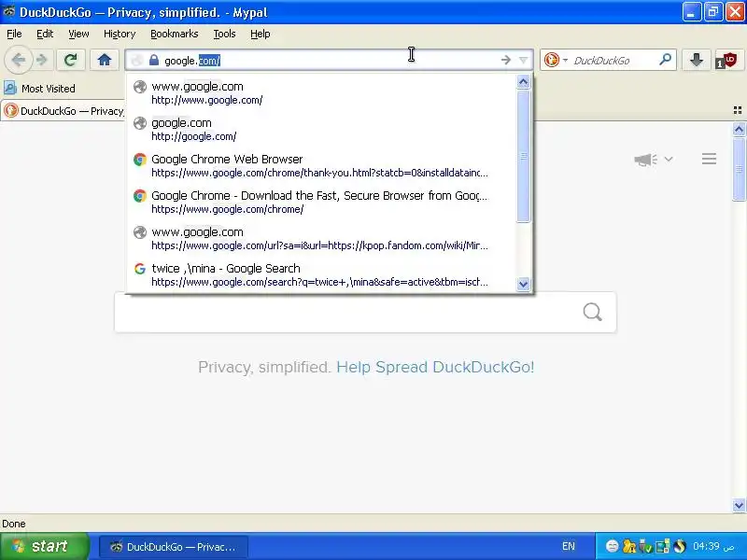Click the first system tray round icon
This screenshot has width=747, height=560.
pyautogui.click(x=613, y=546)
